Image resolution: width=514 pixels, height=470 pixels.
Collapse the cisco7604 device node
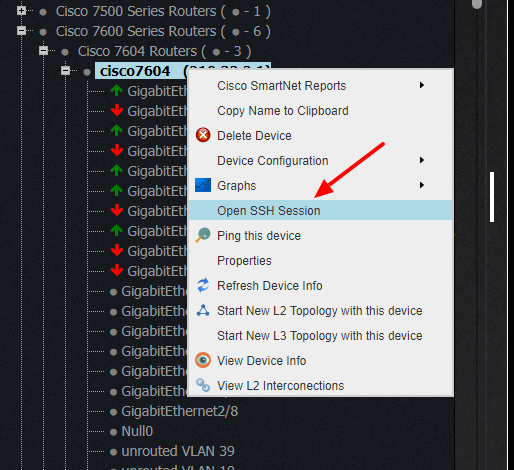click(x=66, y=71)
